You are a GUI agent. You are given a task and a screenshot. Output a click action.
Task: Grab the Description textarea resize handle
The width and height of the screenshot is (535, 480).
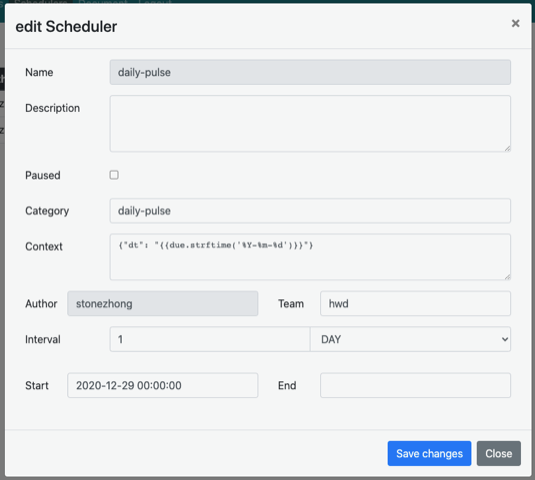[x=507, y=148]
